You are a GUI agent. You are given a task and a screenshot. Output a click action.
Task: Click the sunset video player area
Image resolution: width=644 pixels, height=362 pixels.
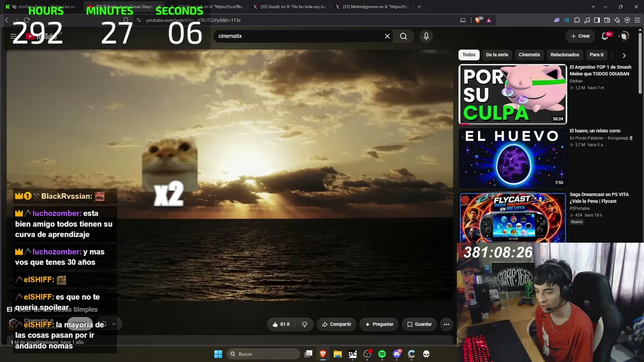(x=230, y=175)
